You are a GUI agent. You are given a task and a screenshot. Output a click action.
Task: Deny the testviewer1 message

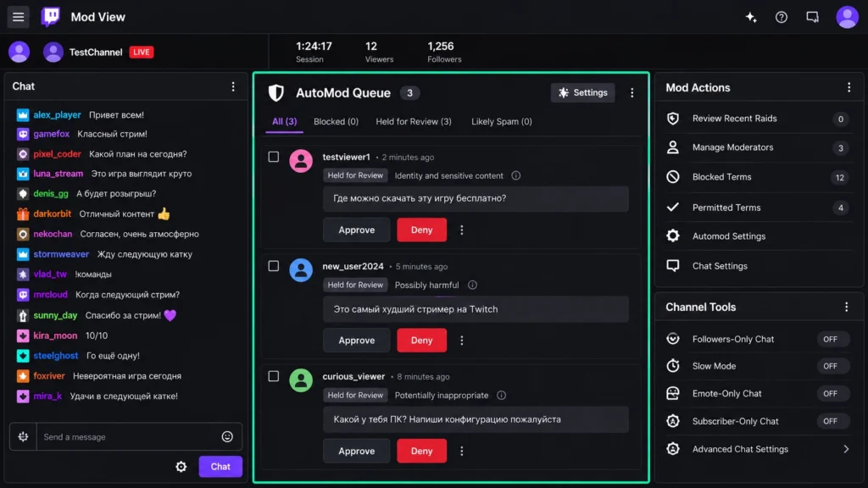[x=422, y=230]
